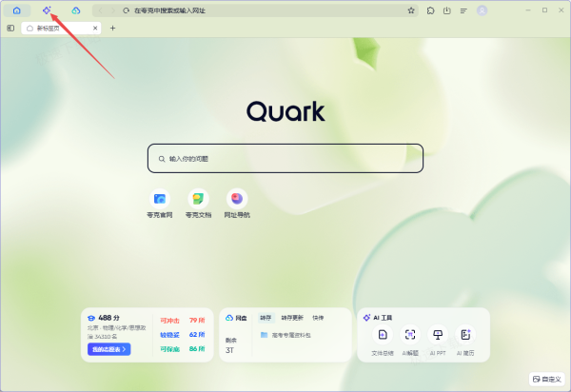The width and height of the screenshot is (571, 392).
Task: Click the 剩余 3T storage info
Action: [x=231, y=345]
